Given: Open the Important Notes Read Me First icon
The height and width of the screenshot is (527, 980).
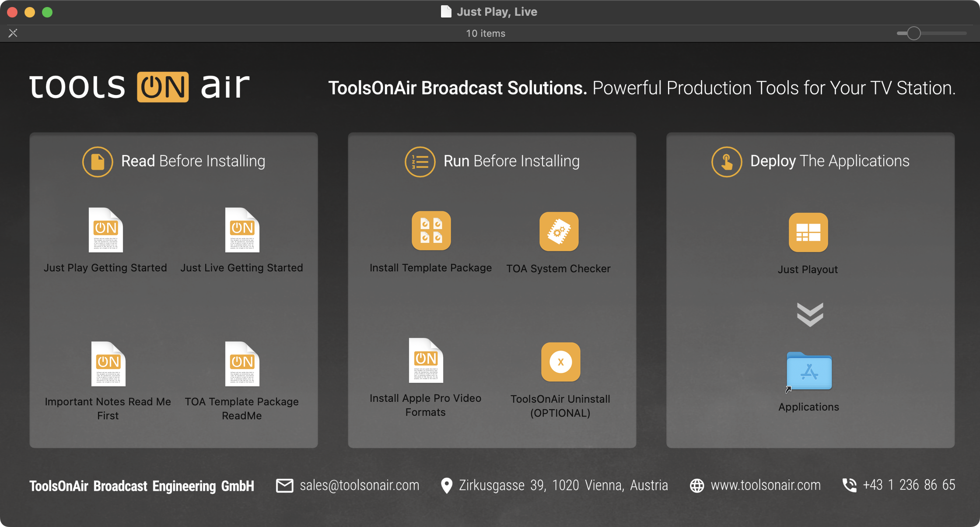Looking at the screenshot, I should coord(108,364).
